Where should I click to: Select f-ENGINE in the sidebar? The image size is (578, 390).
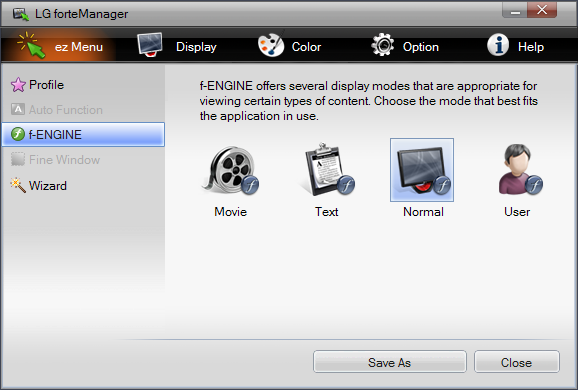[x=83, y=135]
